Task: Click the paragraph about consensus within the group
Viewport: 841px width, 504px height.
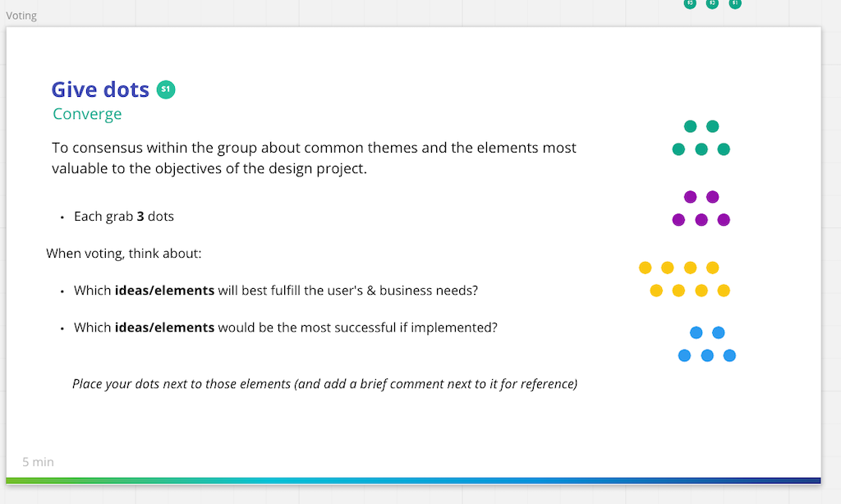Action: pos(314,158)
